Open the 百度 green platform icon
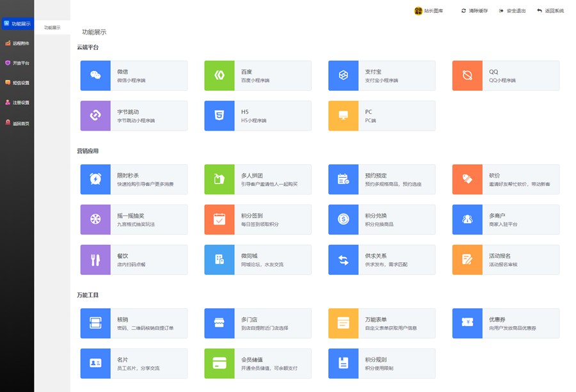The height and width of the screenshot is (392, 576). pos(220,75)
